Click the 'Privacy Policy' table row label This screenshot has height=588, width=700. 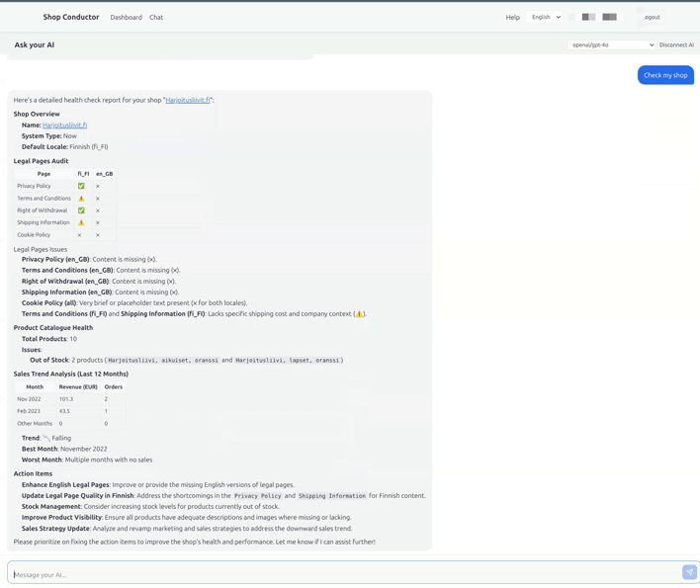point(34,186)
